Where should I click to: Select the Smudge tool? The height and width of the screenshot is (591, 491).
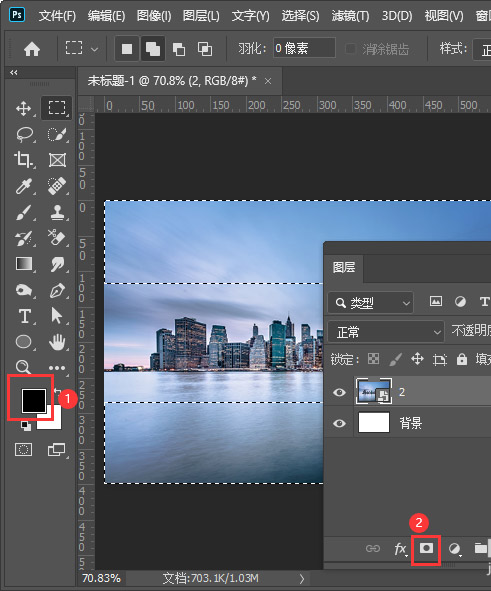[57, 265]
